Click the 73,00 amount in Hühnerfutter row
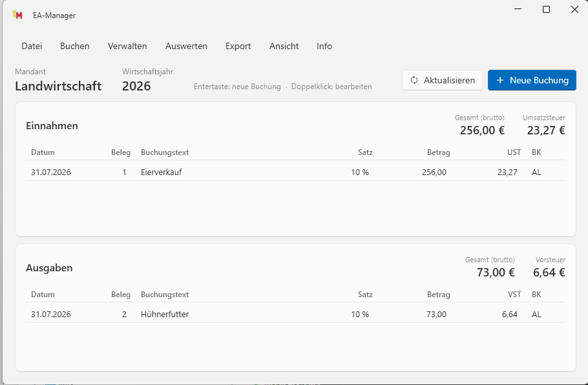 [x=436, y=315]
